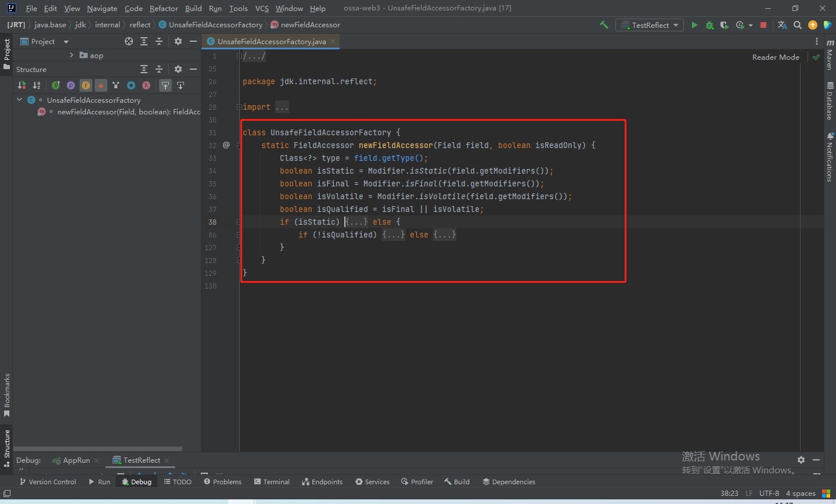Click the gutter @ icon on line 32
836x504 pixels.
[226, 145]
